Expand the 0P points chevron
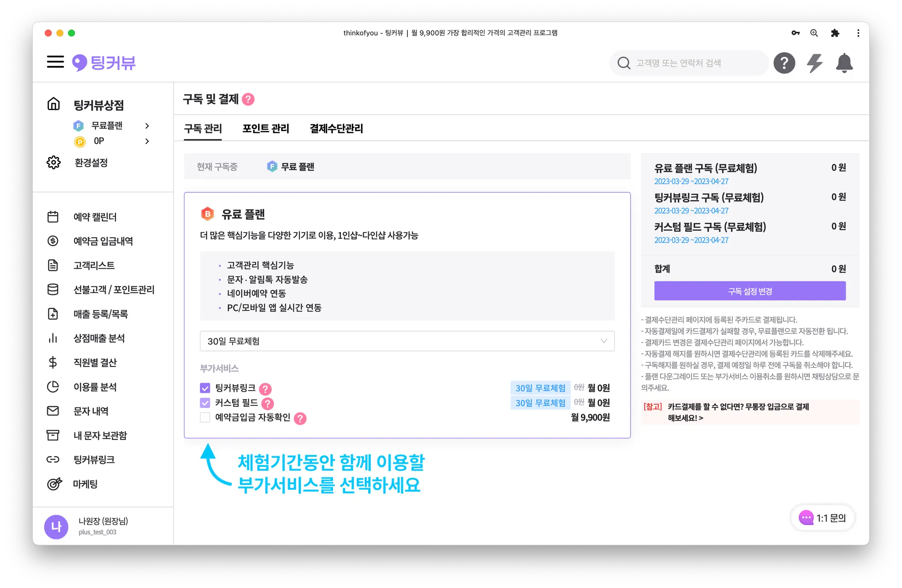The image size is (902, 588). coord(147,141)
